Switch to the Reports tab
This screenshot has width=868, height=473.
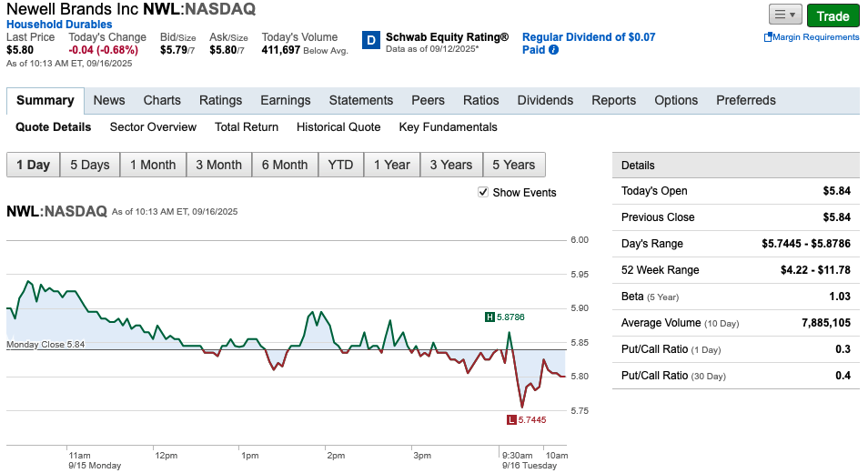tap(614, 100)
